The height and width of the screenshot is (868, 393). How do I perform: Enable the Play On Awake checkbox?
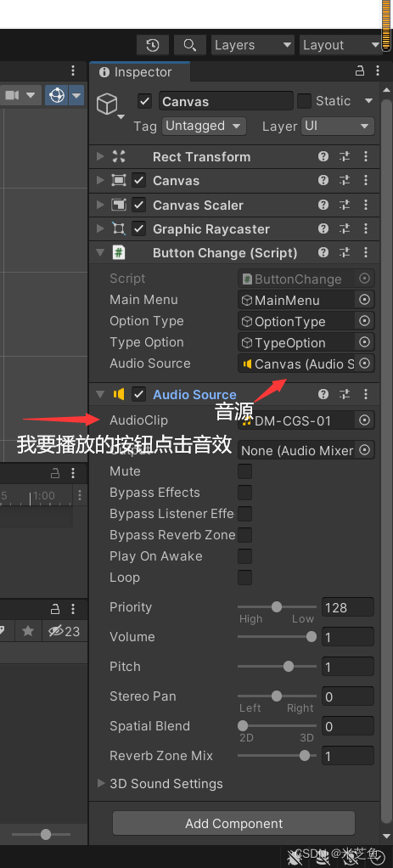244,555
